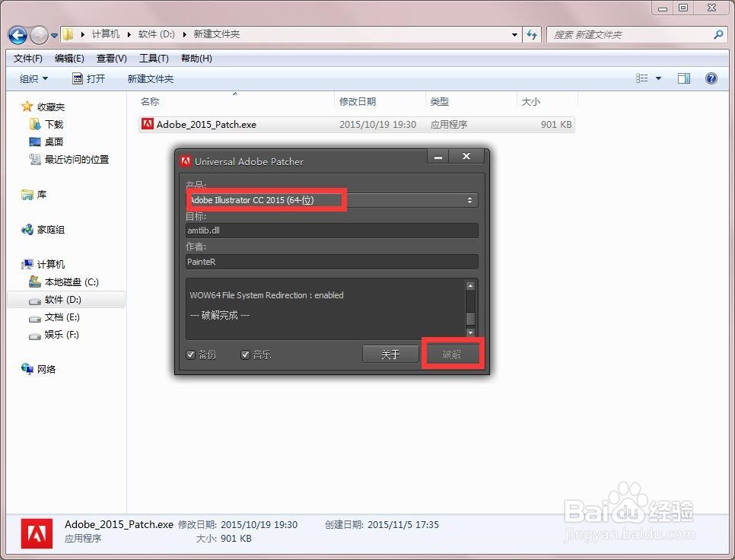Click the Adobe logo in the patcher title bar
This screenshot has width=735, height=560.
click(186, 161)
